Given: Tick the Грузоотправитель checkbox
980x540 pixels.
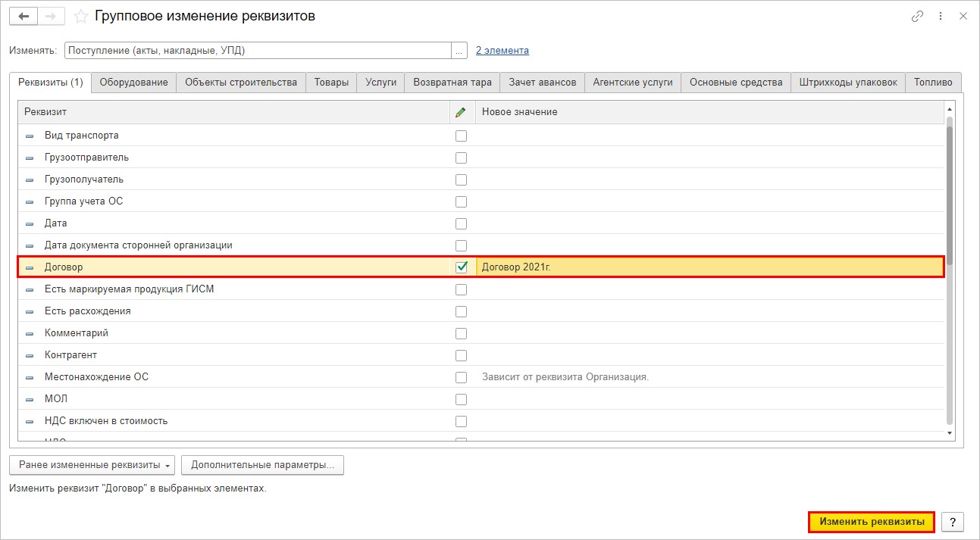Looking at the screenshot, I should tap(461, 158).
